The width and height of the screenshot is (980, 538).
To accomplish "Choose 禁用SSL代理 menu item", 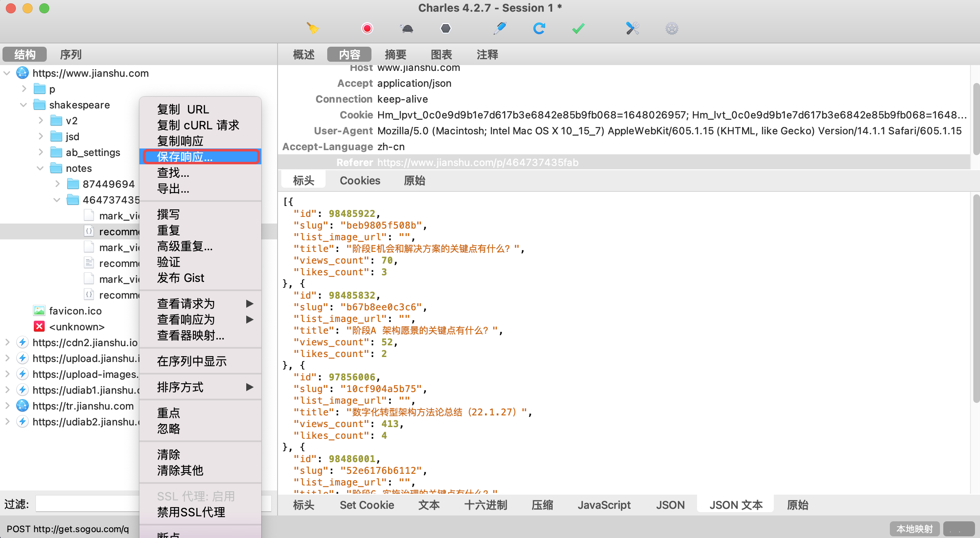I will (200, 512).
